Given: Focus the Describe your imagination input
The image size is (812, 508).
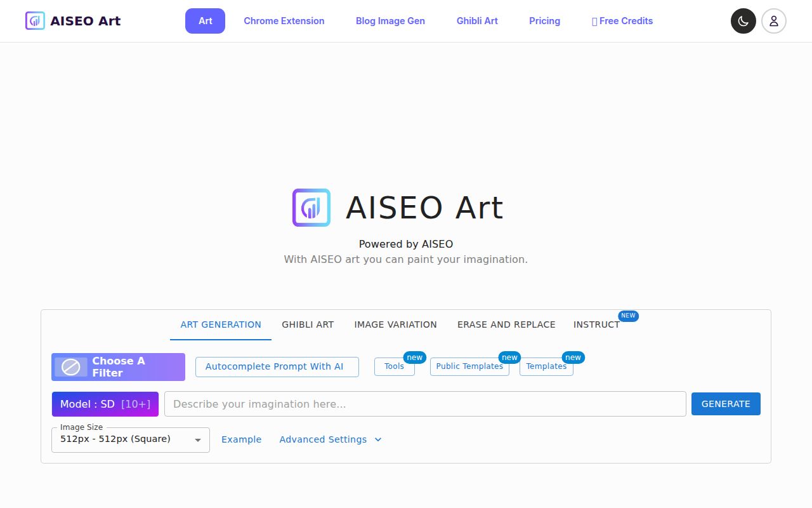Looking at the screenshot, I should (425, 404).
